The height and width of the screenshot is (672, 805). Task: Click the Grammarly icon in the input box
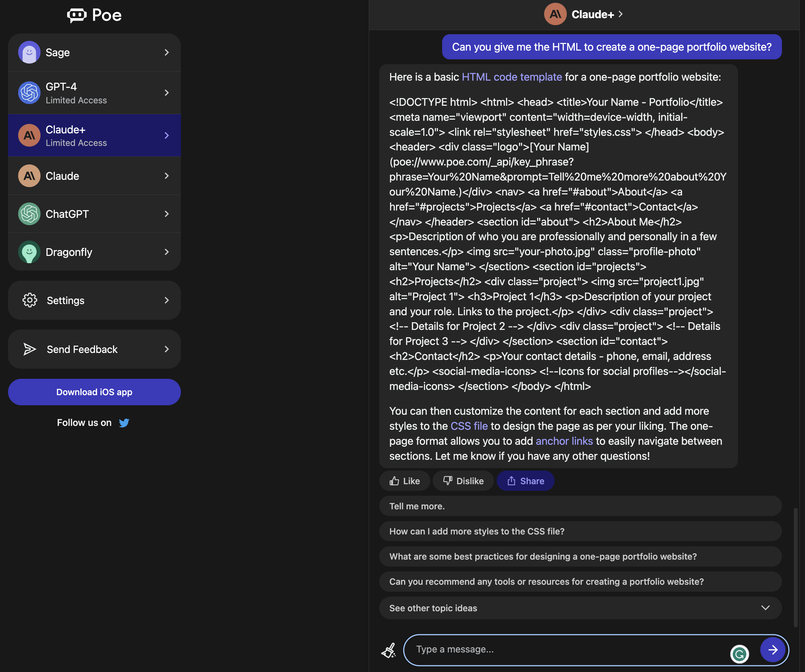pos(739,655)
